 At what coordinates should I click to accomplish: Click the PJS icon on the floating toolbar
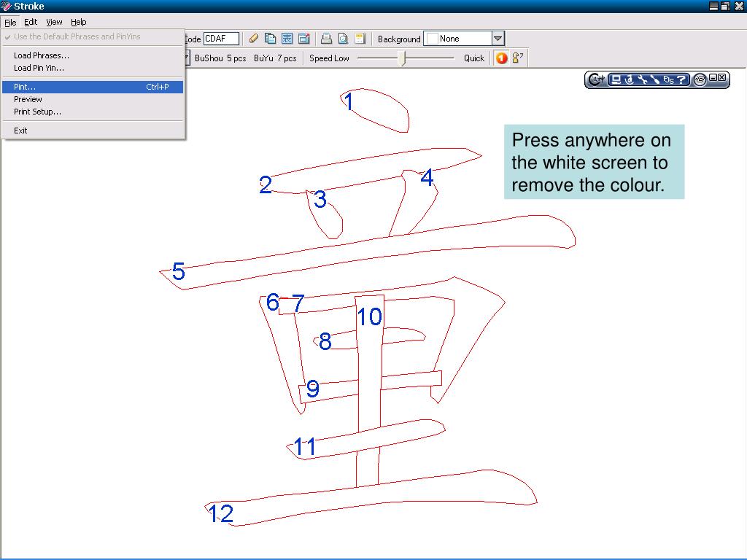tap(668, 79)
